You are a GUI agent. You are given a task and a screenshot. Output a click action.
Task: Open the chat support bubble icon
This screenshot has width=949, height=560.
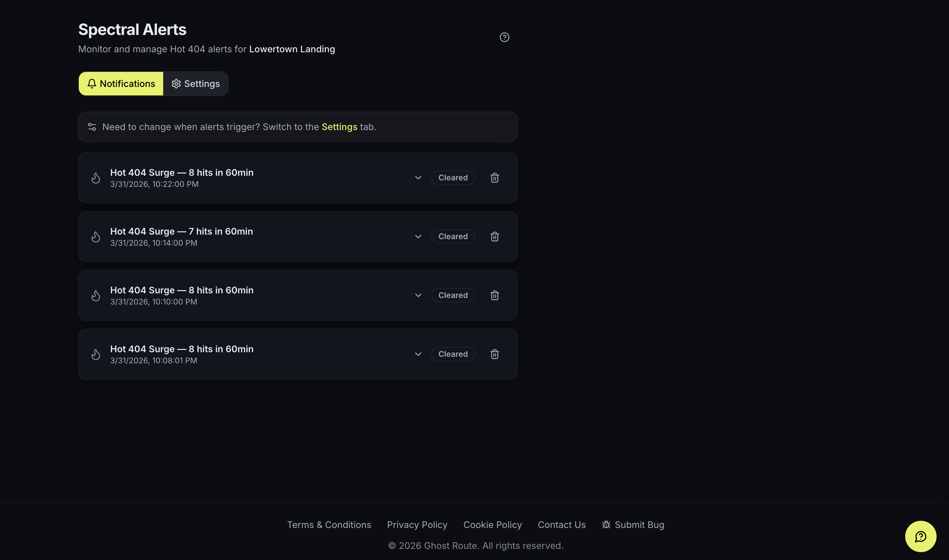[920, 536]
